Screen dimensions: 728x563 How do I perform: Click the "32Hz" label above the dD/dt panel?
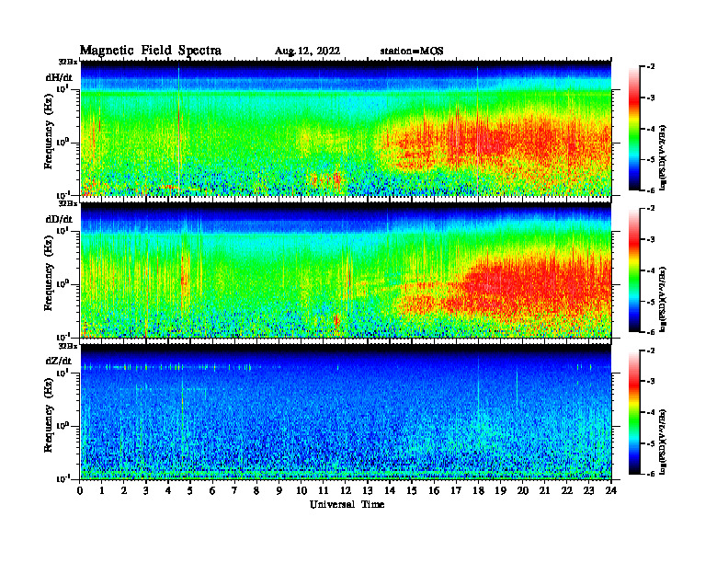click(68, 203)
